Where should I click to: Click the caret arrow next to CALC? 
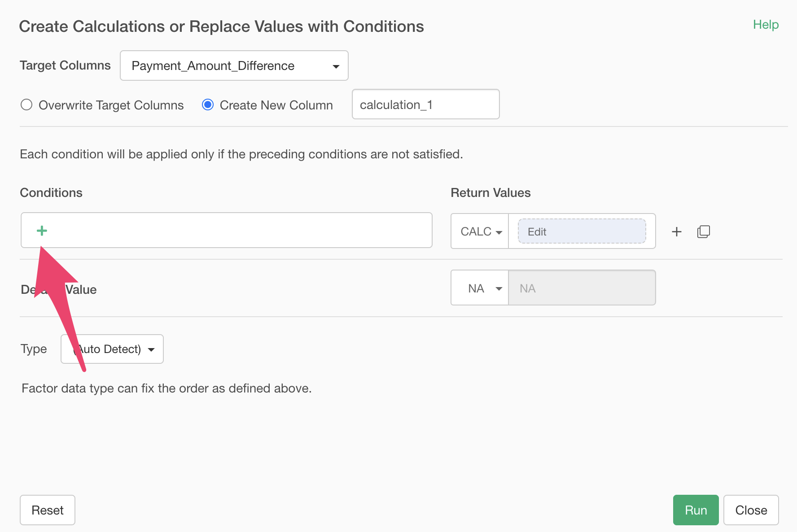pyautogui.click(x=499, y=232)
